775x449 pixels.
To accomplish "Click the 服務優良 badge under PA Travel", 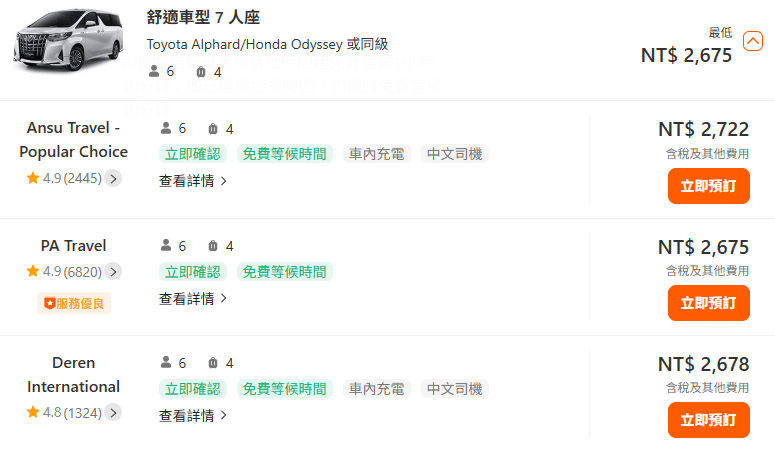I will 74,303.
